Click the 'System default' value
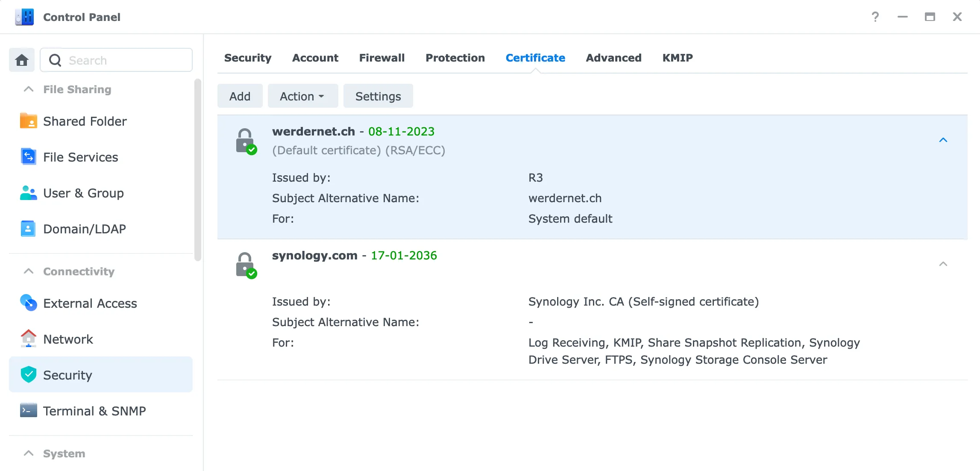The height and width of the screenshot is (471, 980). (570, 219)
